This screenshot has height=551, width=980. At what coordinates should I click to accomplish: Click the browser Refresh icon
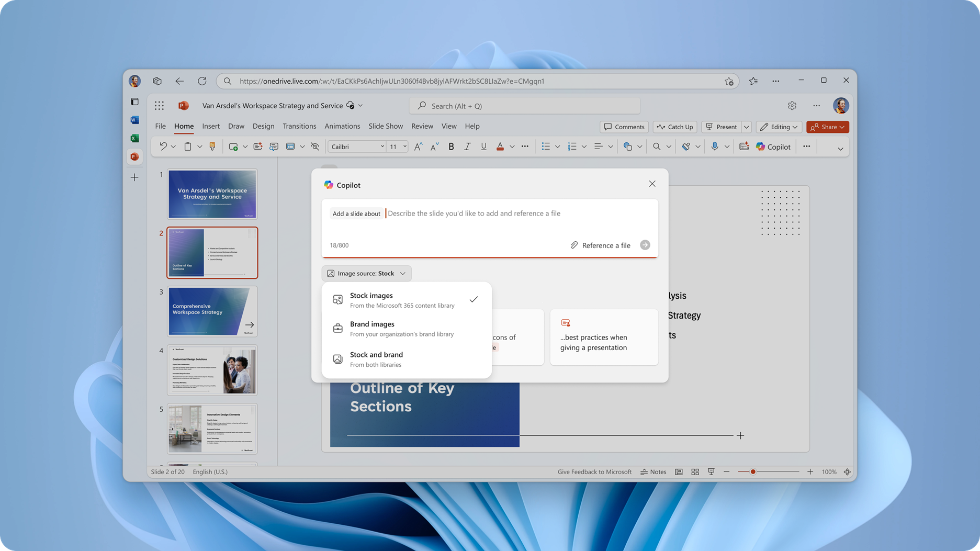pos(202,81)
